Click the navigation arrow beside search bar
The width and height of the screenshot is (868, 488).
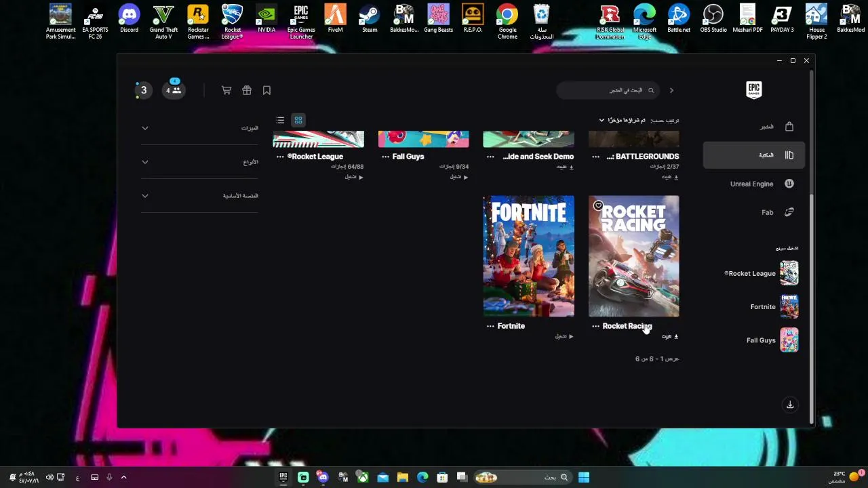pyautogui.click(x=671, y=90)
